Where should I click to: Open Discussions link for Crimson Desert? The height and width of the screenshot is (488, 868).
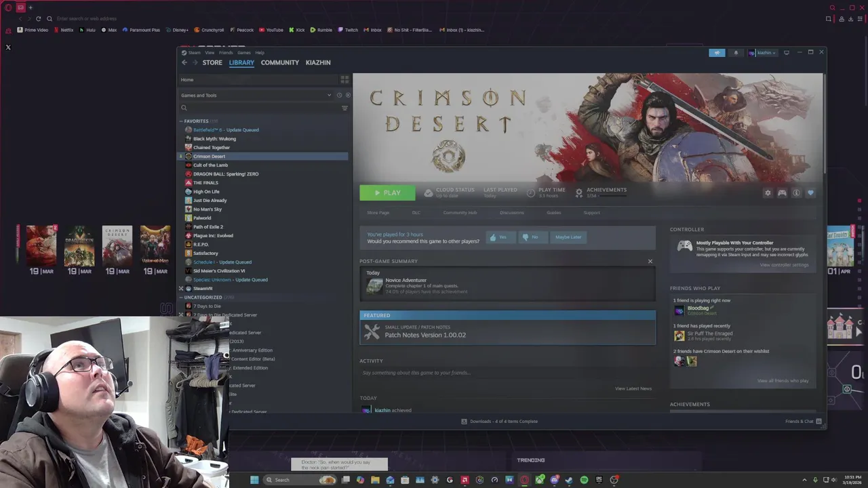point(512,213)
